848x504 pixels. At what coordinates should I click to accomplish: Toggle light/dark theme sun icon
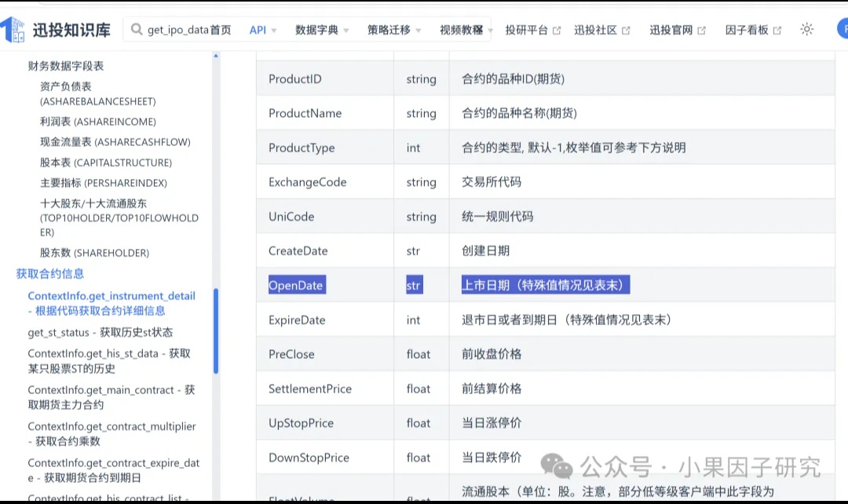(x=806, y=29)
